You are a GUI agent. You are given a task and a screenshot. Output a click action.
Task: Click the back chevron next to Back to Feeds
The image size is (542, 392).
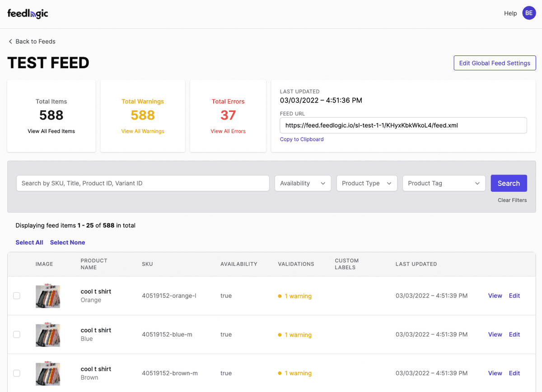(x=10, y=41)
